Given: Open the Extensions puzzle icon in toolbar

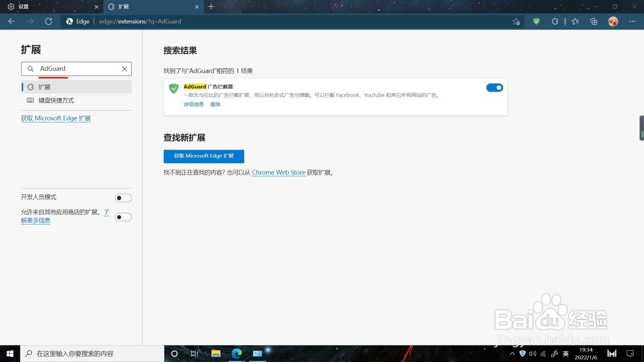Looking at the screenshot, I should tap(555, 21).
